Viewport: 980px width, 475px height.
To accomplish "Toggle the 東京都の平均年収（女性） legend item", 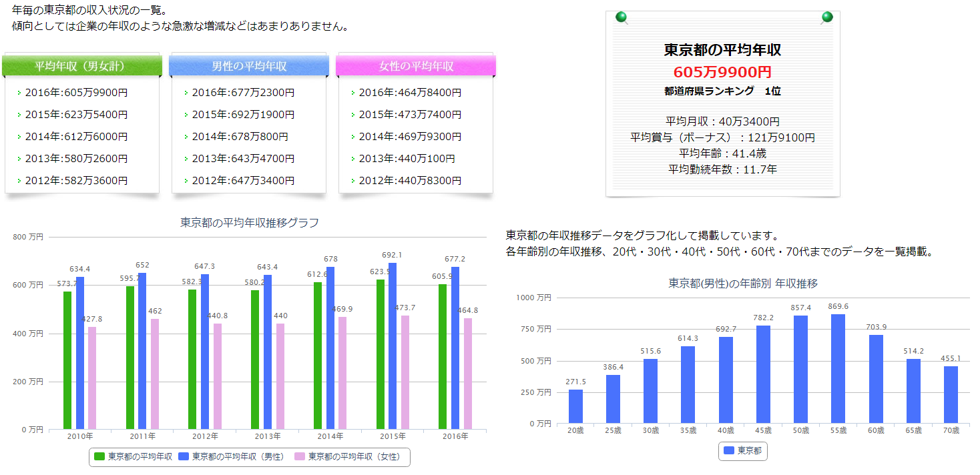I will [x=347, y=457].
